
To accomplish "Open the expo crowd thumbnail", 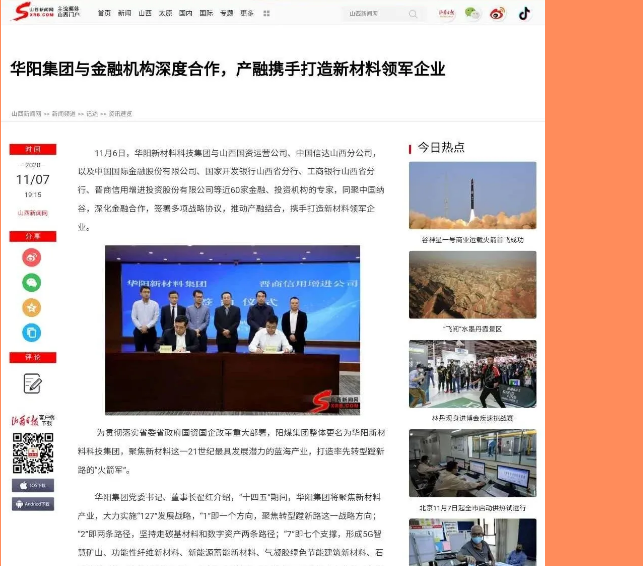I will (472, 374).
